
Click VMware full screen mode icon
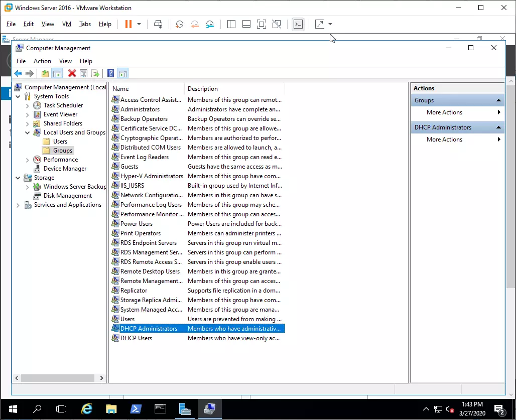coord(262,24)
